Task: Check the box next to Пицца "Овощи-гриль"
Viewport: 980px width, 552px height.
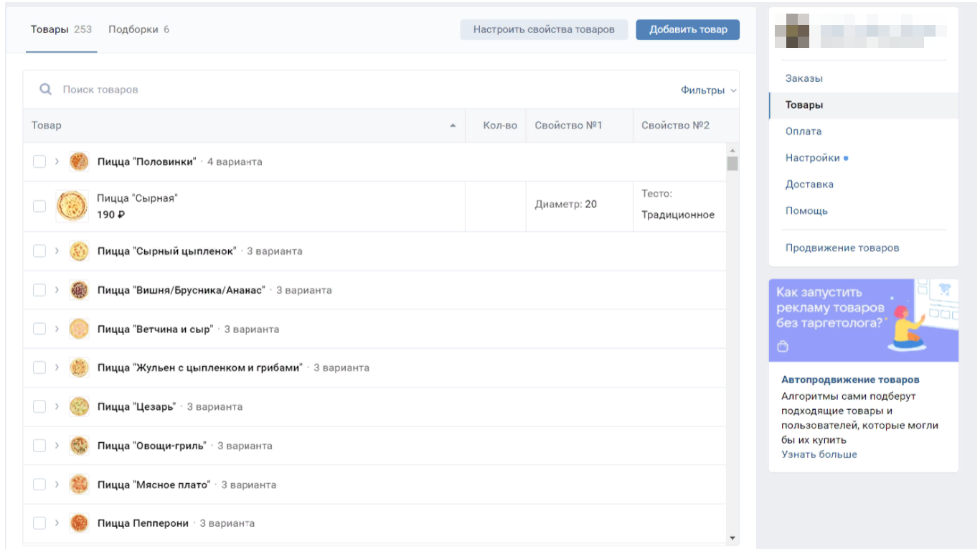Action: tap(39, 446)
